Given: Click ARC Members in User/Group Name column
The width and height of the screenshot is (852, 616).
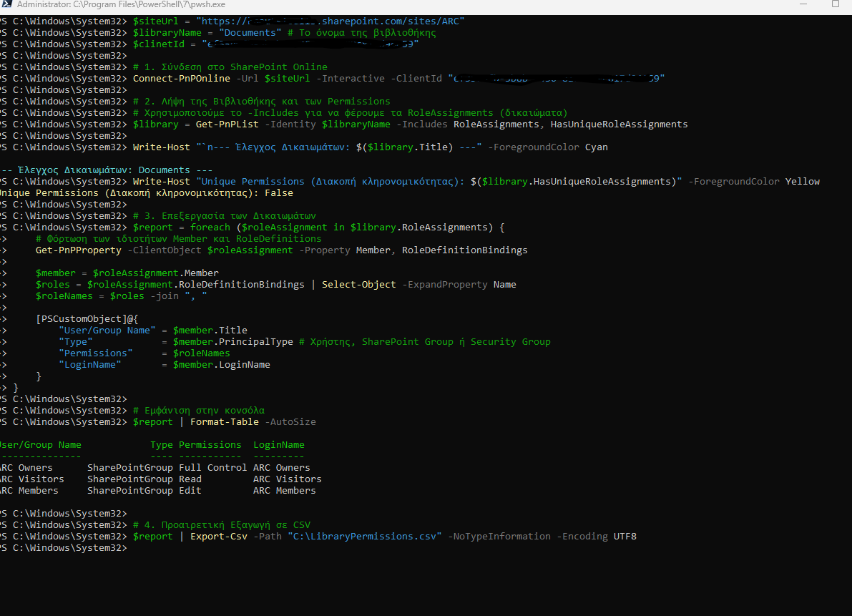Looking at the screenshot, I should 29,491.
